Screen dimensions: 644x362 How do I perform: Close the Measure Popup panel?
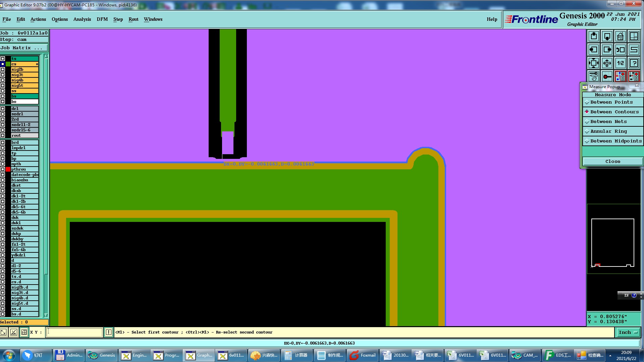click(612, 161)
